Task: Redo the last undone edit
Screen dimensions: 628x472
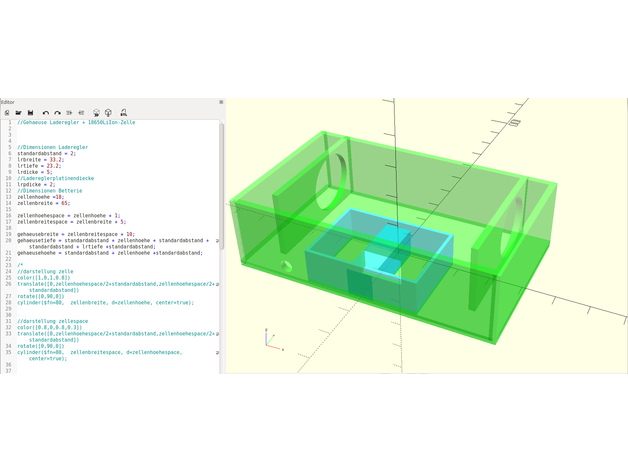Action: point(57,113)
